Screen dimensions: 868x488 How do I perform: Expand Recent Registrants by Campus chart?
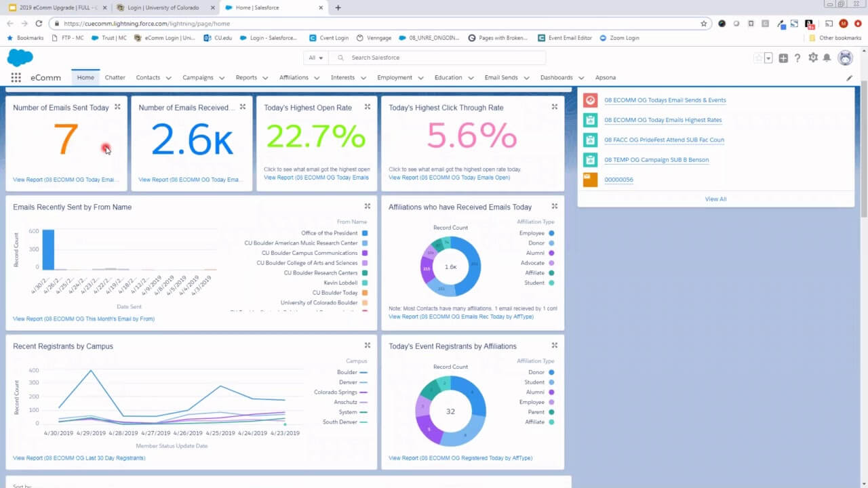click(x=368, y=346)
